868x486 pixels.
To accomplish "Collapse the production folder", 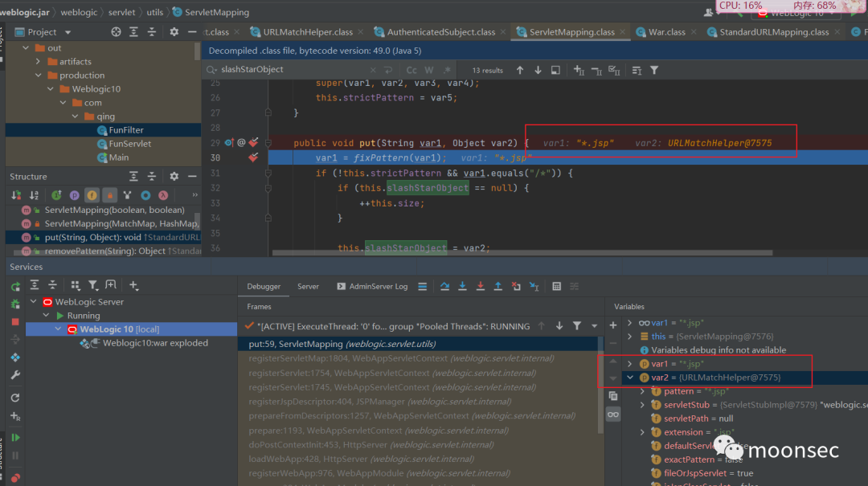I will [38, 76].
